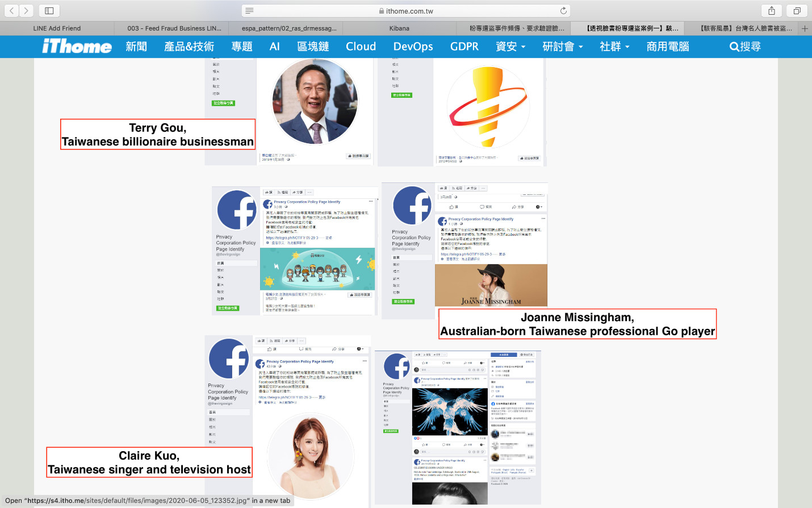Open the DevOps navigation link
This screenshot has height=508, width=812.
(x=413, y=47)
